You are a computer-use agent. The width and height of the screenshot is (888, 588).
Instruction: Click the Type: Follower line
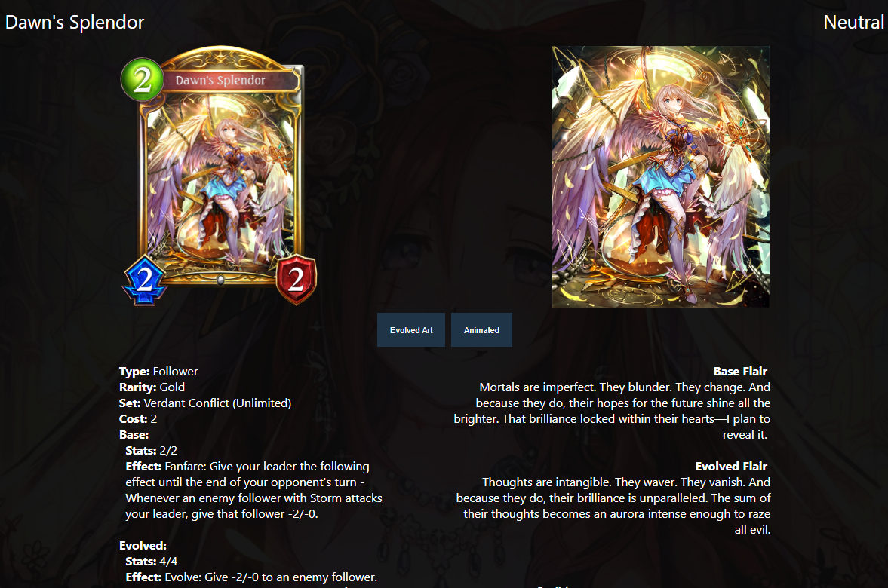tap(158, 371)
